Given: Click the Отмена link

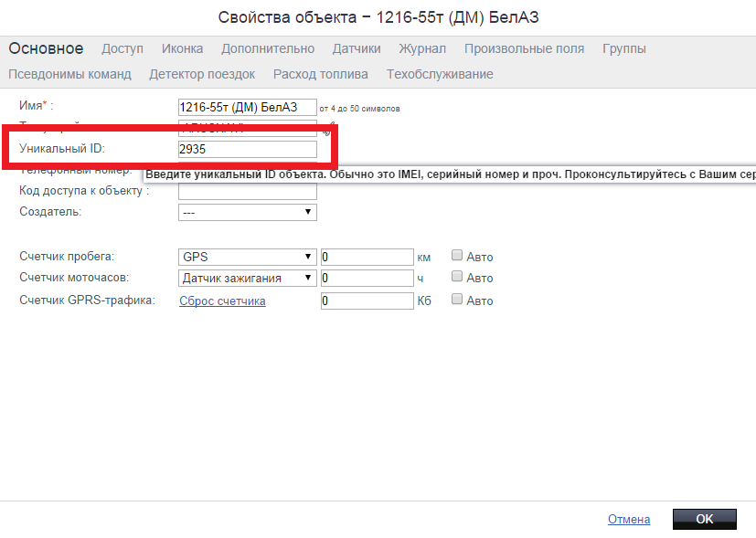Looking at the screenshot, I should click(x=629, y=519).
